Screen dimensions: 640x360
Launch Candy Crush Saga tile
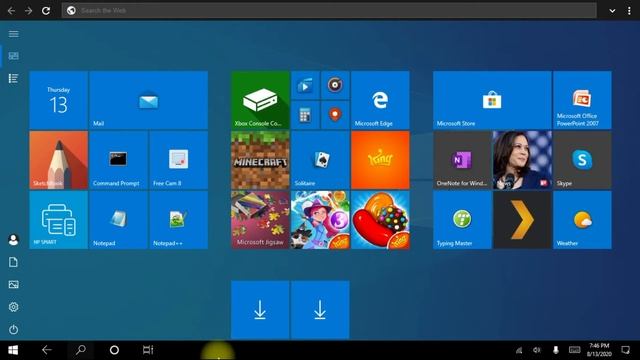point(380,220)
